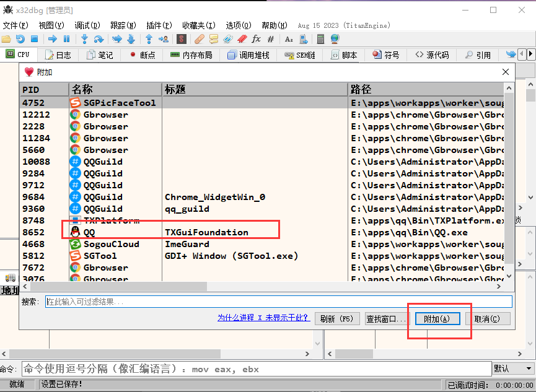
Task: Restart the debuggee with the blue circular arrow
Action: point(20,39)
